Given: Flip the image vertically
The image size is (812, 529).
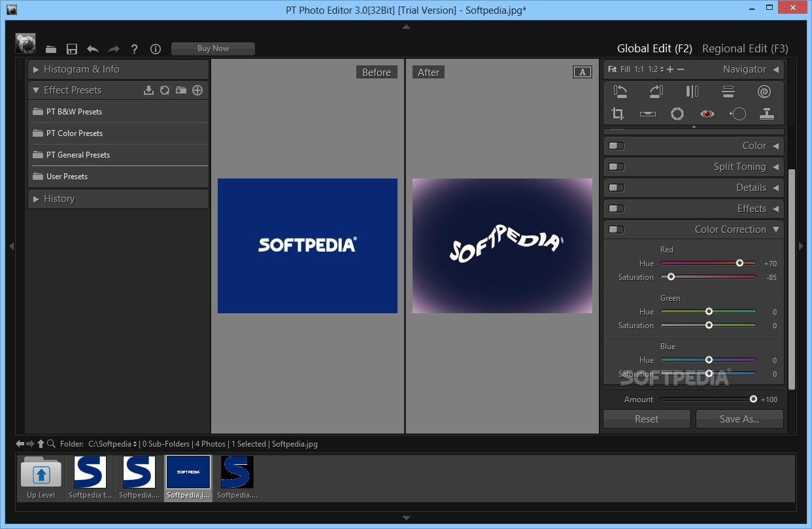Looking at the screenshot, I should pyautogui.click(x=728, y=92).
